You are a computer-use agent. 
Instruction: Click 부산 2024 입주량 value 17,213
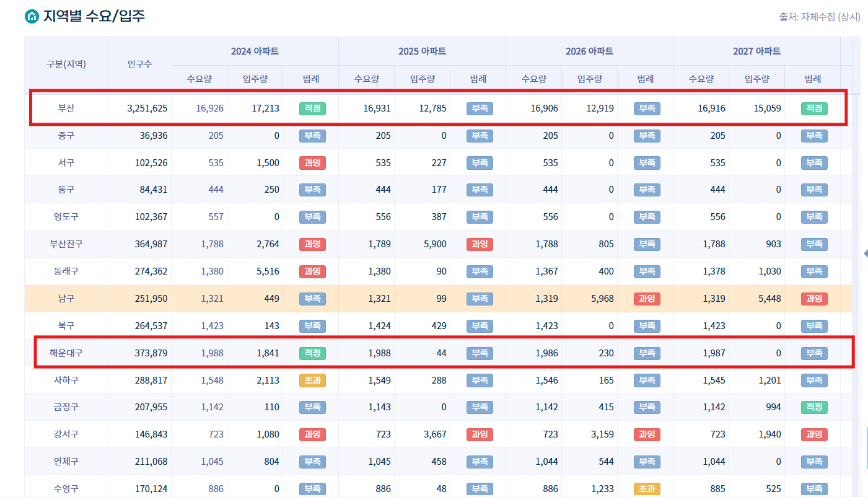point(266,108)
